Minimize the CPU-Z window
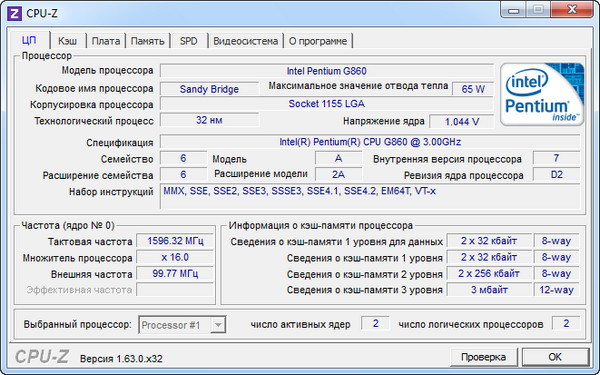Viewport: 600px width, 375px height. click(x=514, y=10)
